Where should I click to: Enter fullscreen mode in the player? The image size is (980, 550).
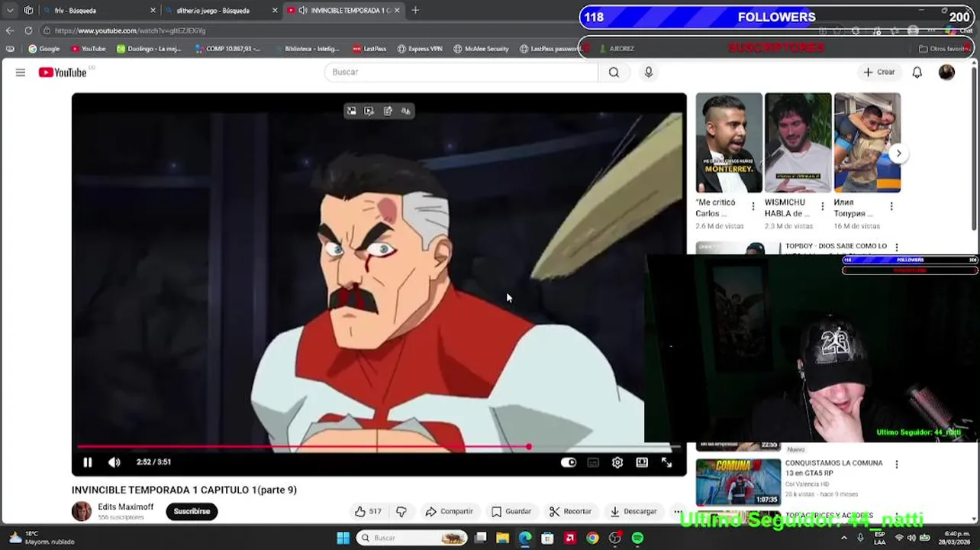pos(666,462)
